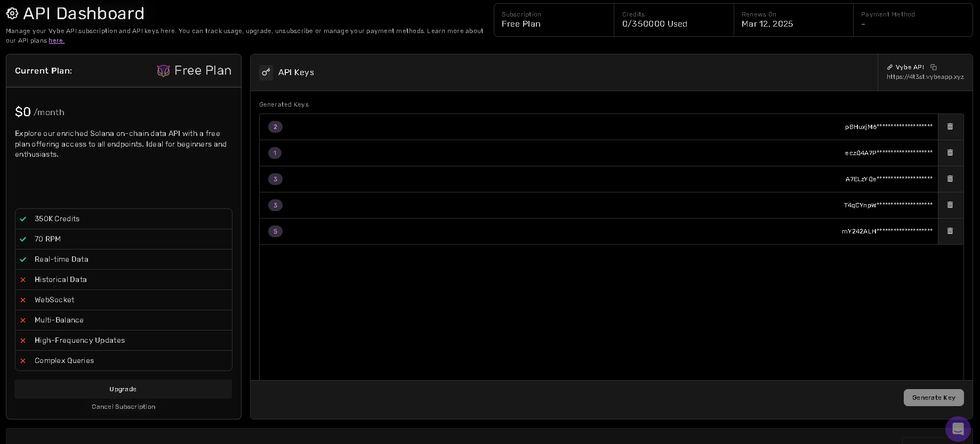Click the Generate Key button

click(934, 398)
